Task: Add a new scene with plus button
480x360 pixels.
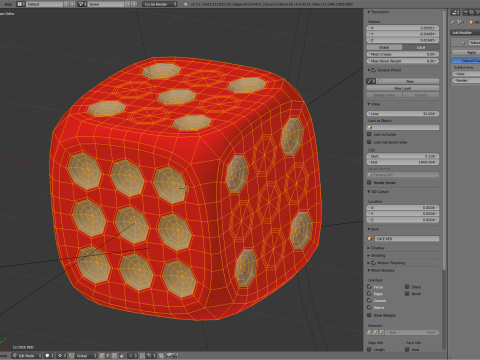Action: tap(128, 4)
